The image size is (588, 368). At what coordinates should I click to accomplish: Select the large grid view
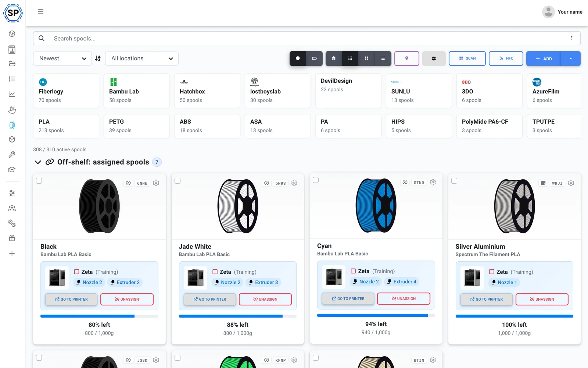click(x=366, y=59)
